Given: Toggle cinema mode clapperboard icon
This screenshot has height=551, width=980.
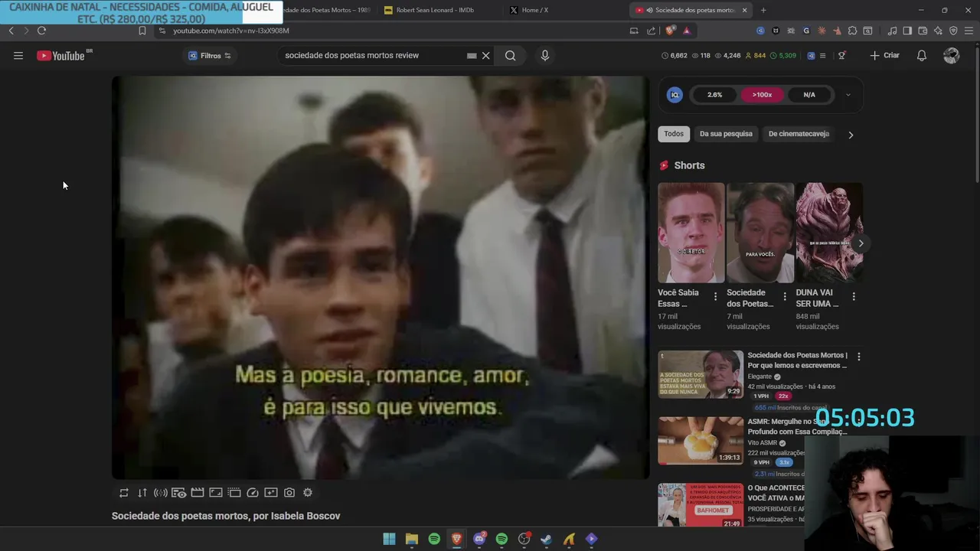Looking at the screenshot, I should click(x=198, y=493).
